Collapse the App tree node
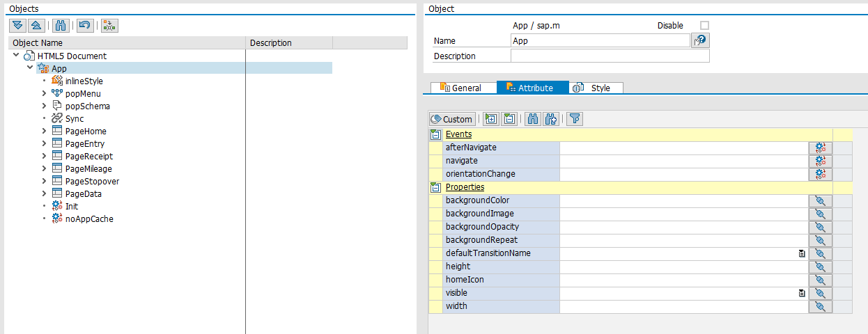This screenshot has height=334, width=868. point(30,68)
